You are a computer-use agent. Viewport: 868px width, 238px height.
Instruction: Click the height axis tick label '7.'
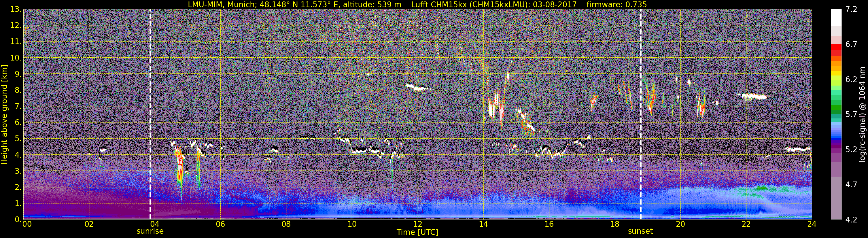pyautogui.click(x=18, y=106)
